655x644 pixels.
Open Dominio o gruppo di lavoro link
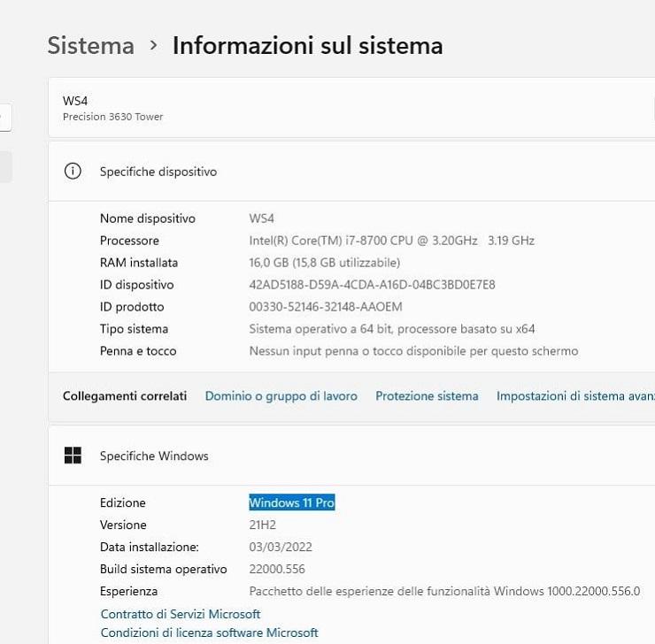(281, 395)
